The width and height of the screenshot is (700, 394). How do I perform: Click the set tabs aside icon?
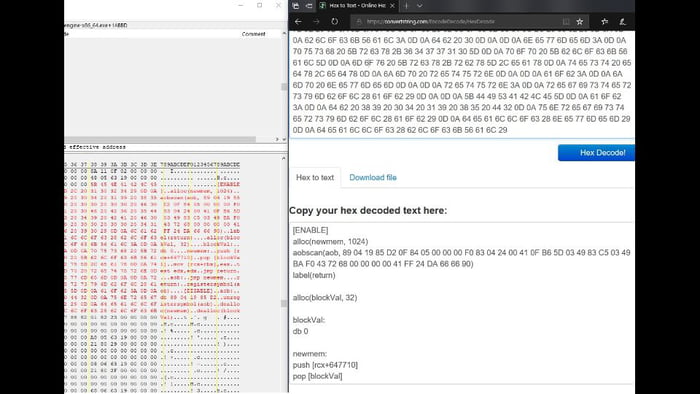309,6
